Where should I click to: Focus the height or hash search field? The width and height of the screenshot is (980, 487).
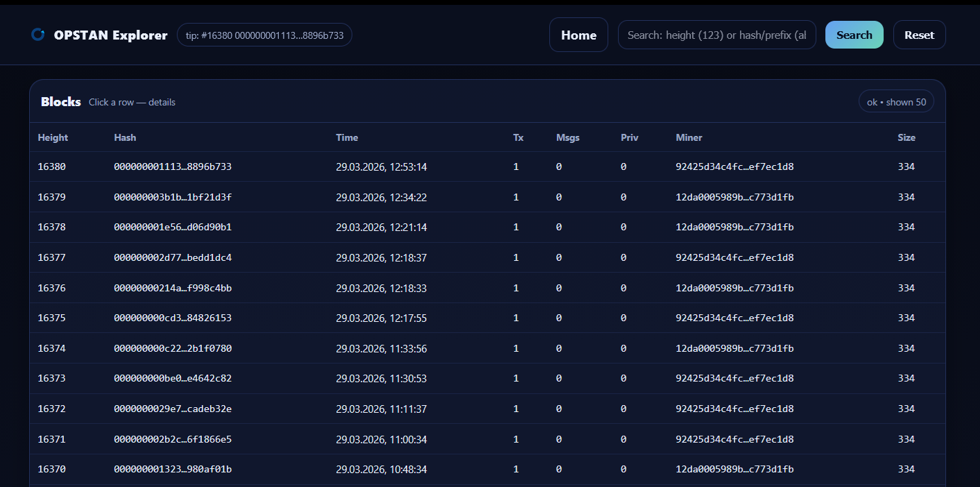(x=716, y=35)
